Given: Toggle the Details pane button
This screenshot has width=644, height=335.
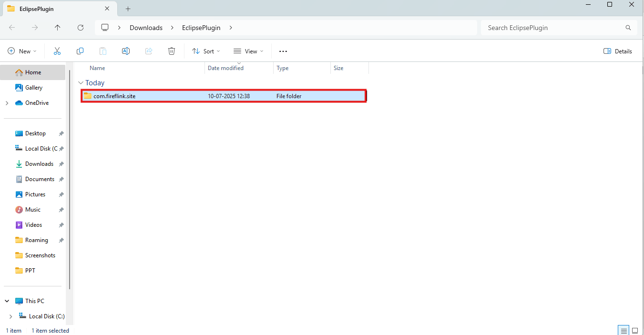Looking at the screenshot, I should coord(618,51).
